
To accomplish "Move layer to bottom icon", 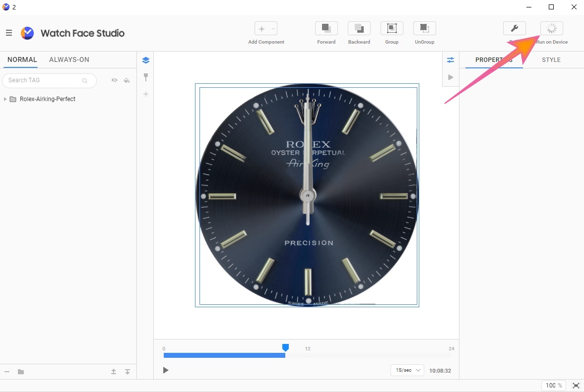I will click(128, 372).
